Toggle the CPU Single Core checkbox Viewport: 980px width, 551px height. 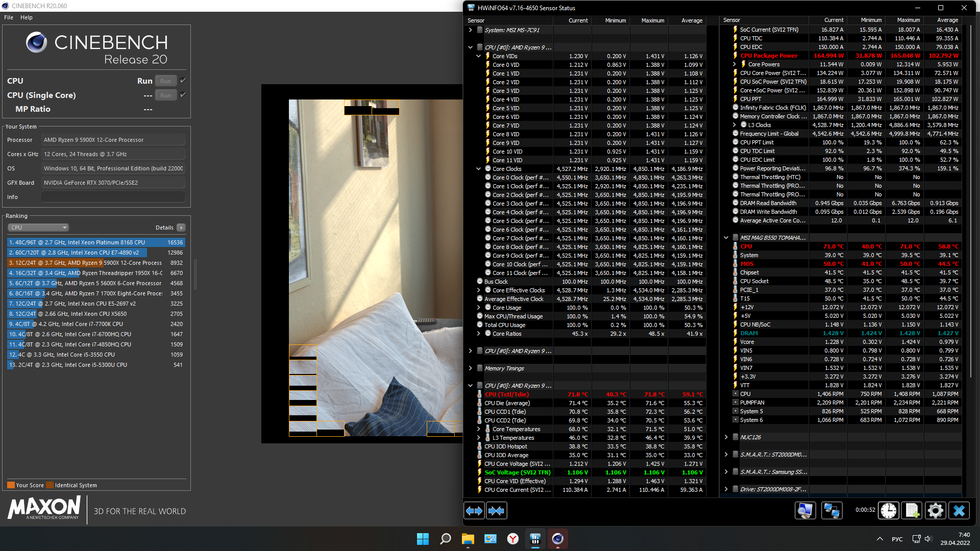pyautogui.click(x=183, y=95)
